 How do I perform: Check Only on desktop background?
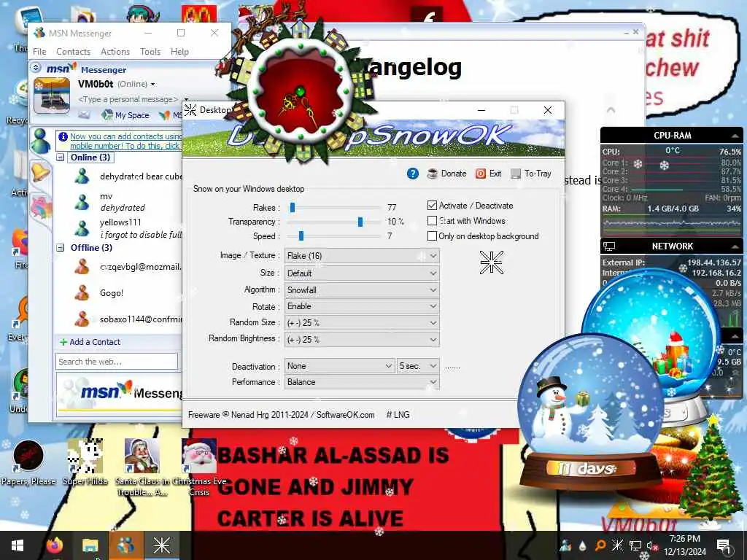[x=432, y=236]
